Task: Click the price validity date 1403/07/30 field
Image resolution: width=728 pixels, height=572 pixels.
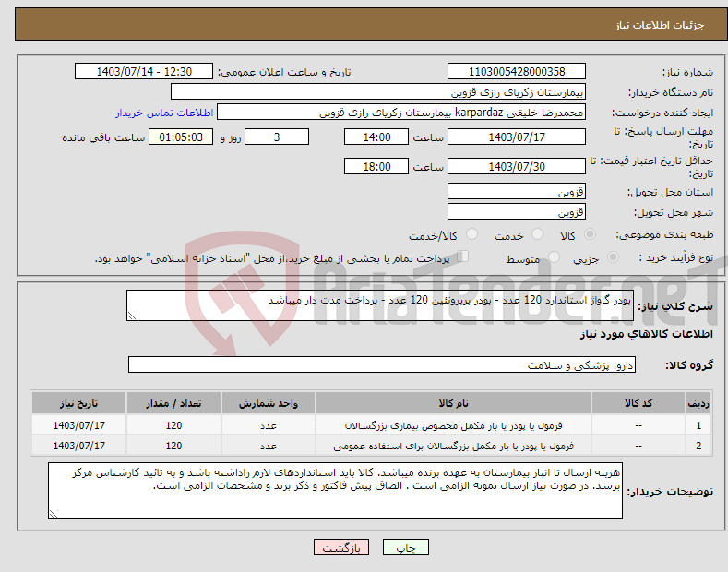Action: point(517,166)
